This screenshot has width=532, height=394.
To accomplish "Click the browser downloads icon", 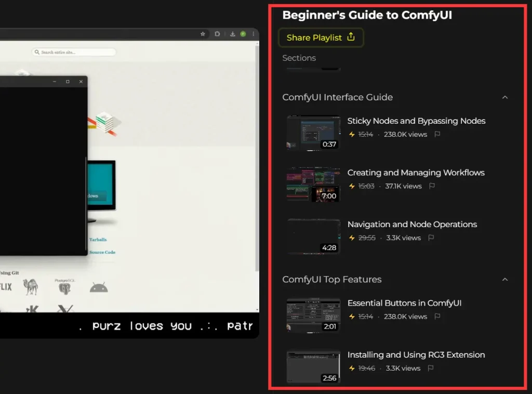I will (x=233, y=34).
